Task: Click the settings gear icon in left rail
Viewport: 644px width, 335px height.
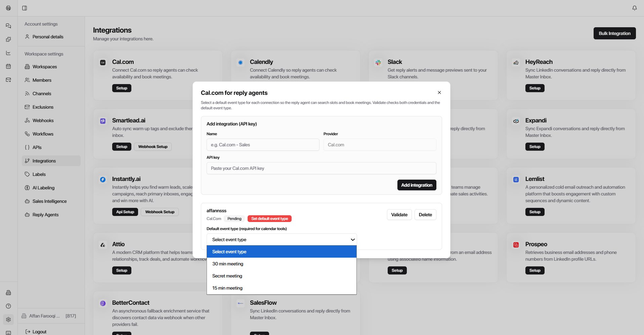Action: click(8, 320)
